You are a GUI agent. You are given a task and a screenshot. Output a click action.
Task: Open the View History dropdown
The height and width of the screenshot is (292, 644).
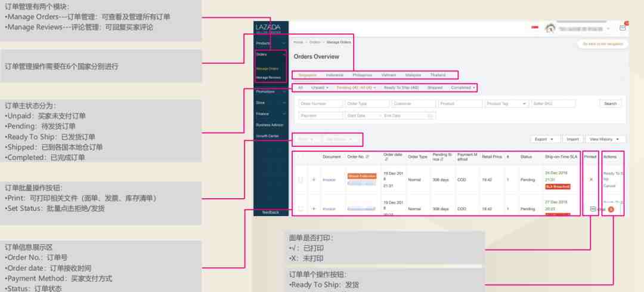coord(605,139)
